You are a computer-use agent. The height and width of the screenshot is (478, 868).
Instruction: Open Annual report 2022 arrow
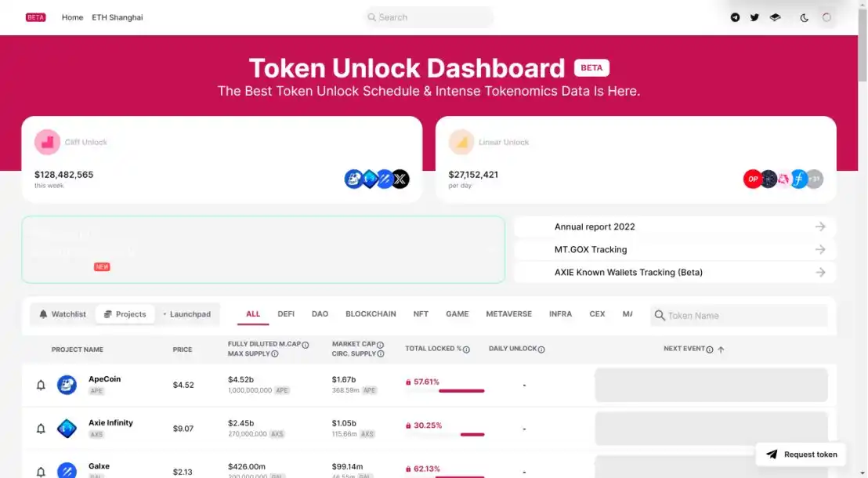point(820,226)
